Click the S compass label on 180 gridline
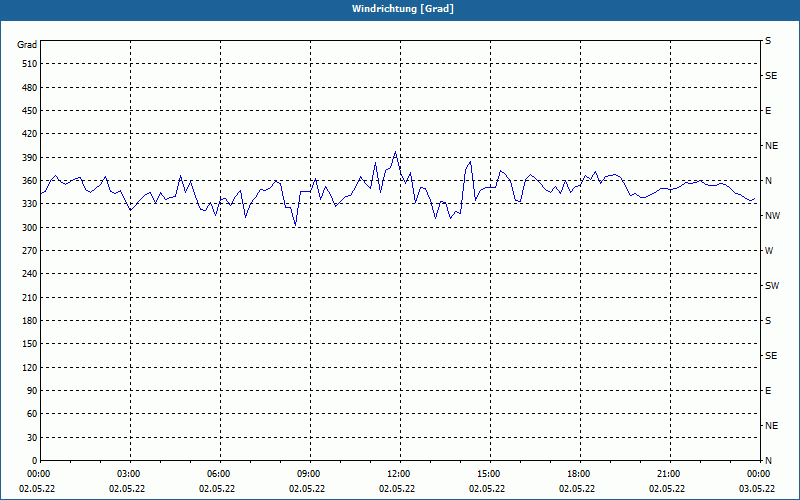Image resolution: width=800 pixels, height=500 pixels. [768, 321]
